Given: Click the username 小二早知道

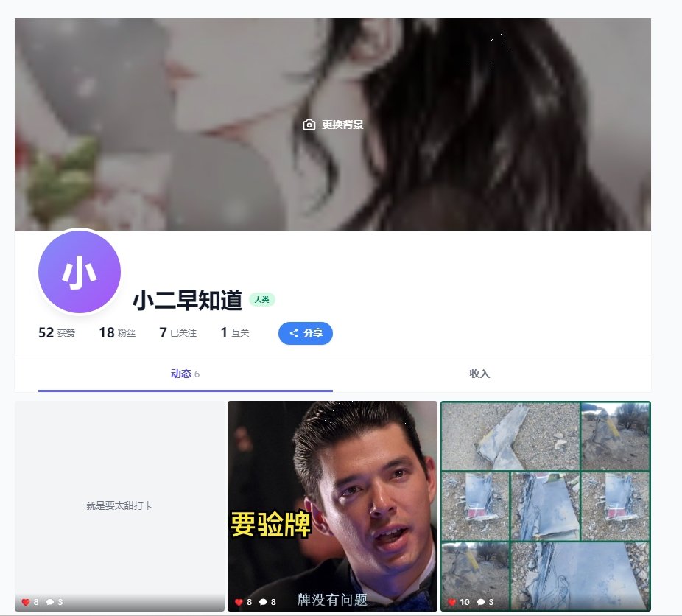Looking at the screenshot, I should click(187, 300).
